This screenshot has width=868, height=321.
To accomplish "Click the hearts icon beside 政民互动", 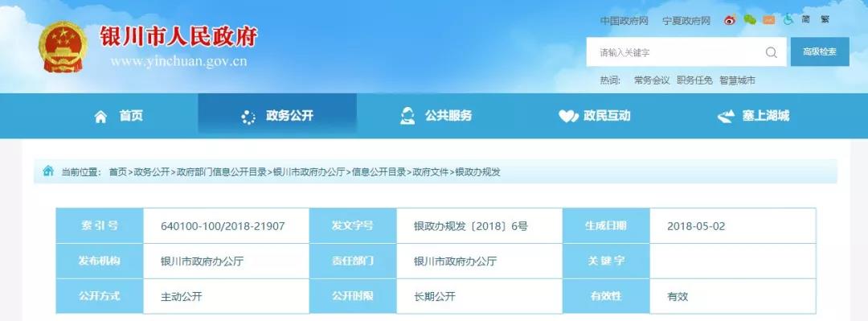I will click(568, 117).
